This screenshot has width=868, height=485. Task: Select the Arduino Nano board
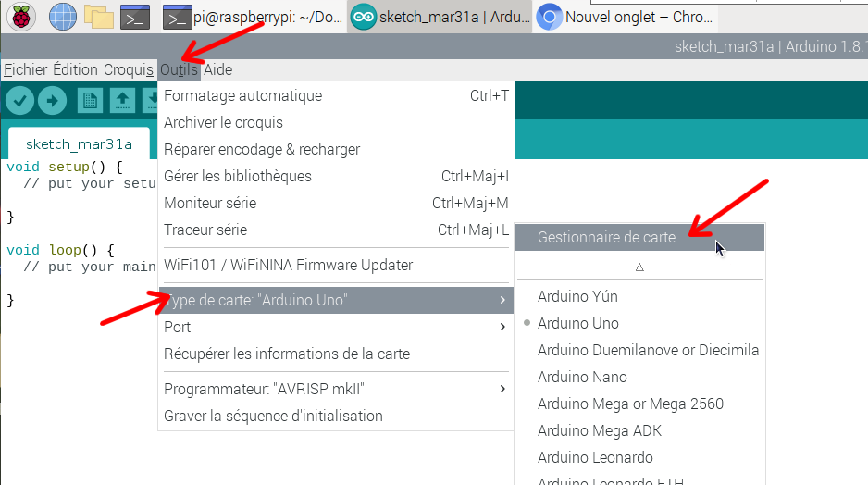pyautogui.click(x=640, y=377)
